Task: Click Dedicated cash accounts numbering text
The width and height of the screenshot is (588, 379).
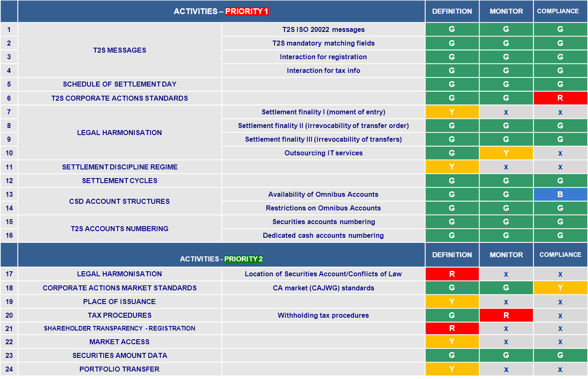Action: click(323, 235)
